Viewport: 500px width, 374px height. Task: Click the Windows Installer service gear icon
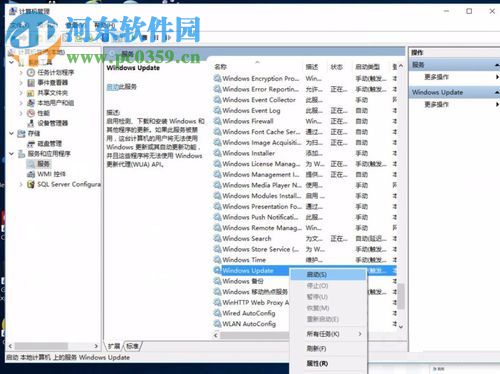tap(217, 153)
